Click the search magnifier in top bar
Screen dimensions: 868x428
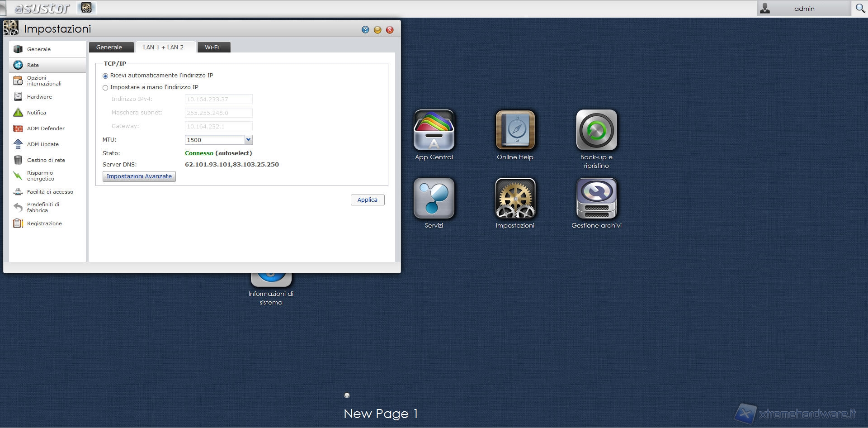click(x=860, y=8)
